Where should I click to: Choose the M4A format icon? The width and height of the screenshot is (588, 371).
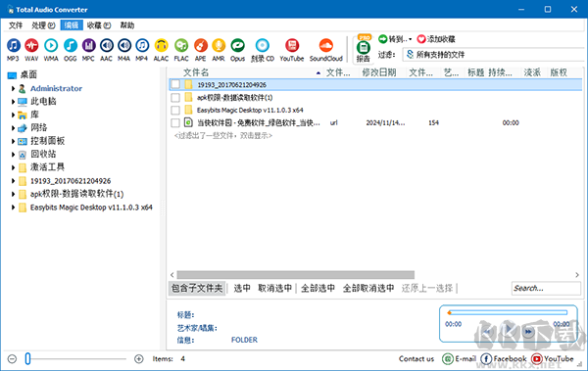click(x=124, y=46)
